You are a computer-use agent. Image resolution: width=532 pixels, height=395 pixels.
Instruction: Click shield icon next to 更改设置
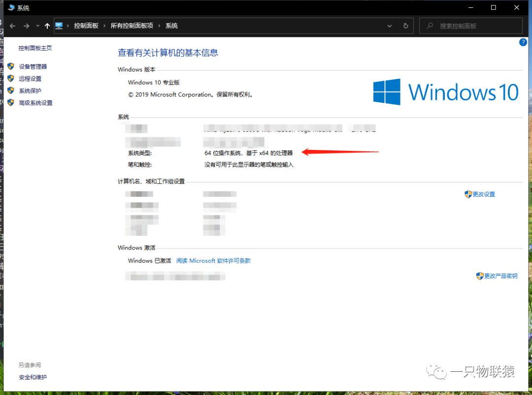[x=468, y=194]
